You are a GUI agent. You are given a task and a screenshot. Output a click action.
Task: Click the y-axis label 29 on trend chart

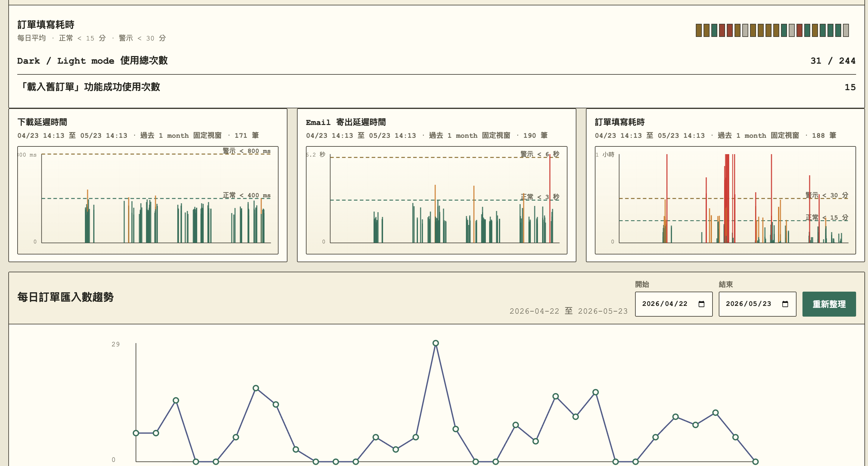coord(116,344)
